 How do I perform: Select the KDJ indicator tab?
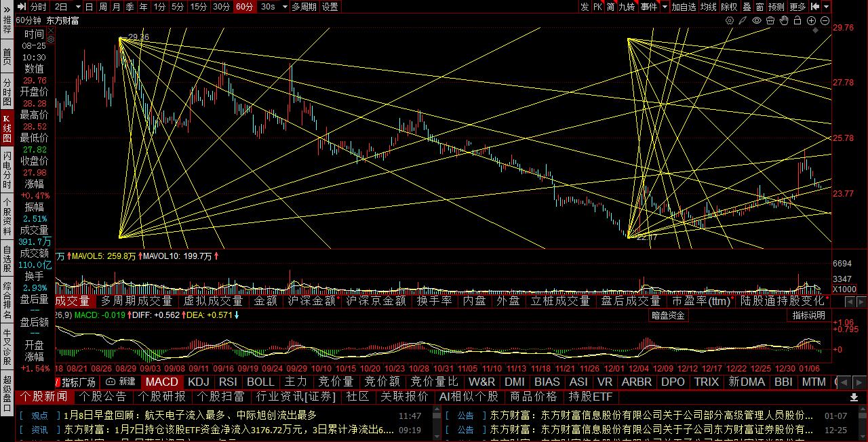click(x=199, y=382)
